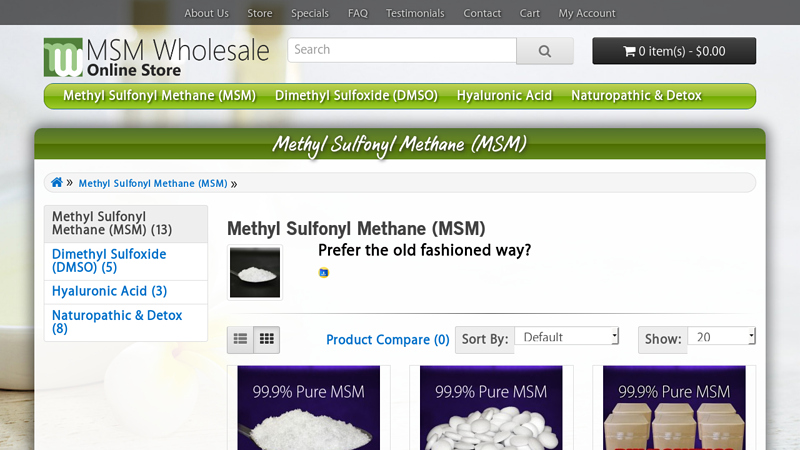Select Methyl Sulfonyl Methane (MSM) green nav tab

159,96
